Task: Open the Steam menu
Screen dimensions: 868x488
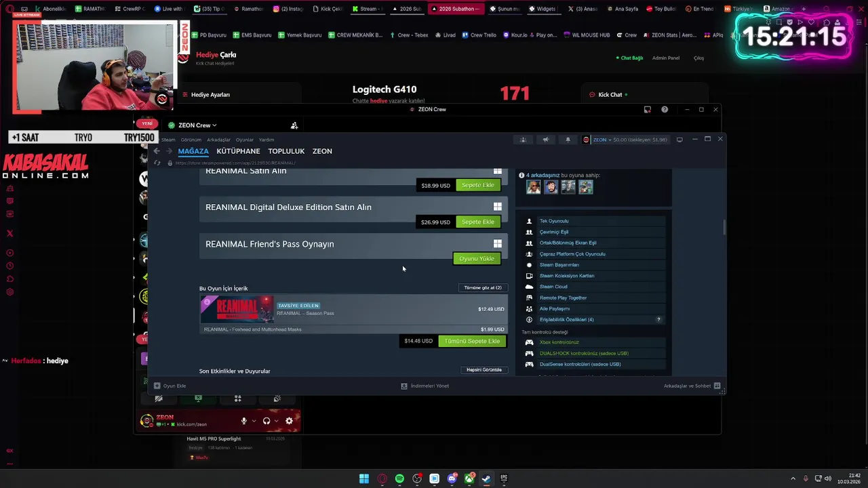Action: (x=168, y=140)
